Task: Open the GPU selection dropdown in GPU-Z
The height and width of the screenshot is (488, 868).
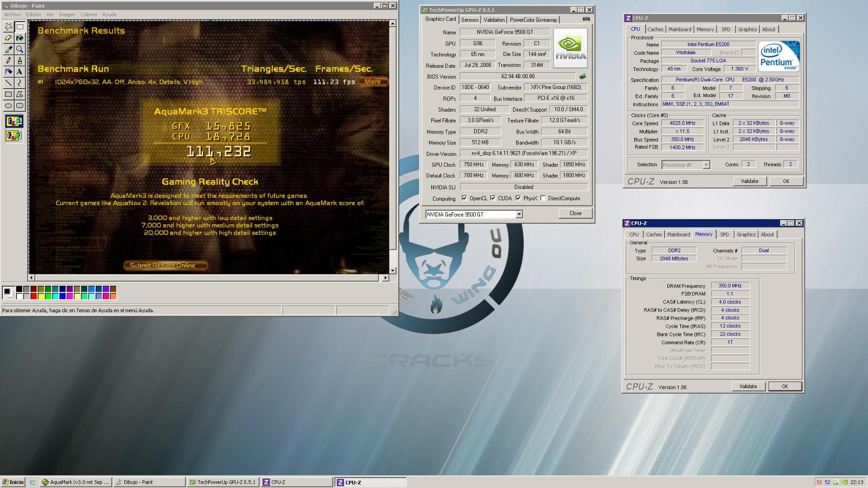Action: [519, 214]
